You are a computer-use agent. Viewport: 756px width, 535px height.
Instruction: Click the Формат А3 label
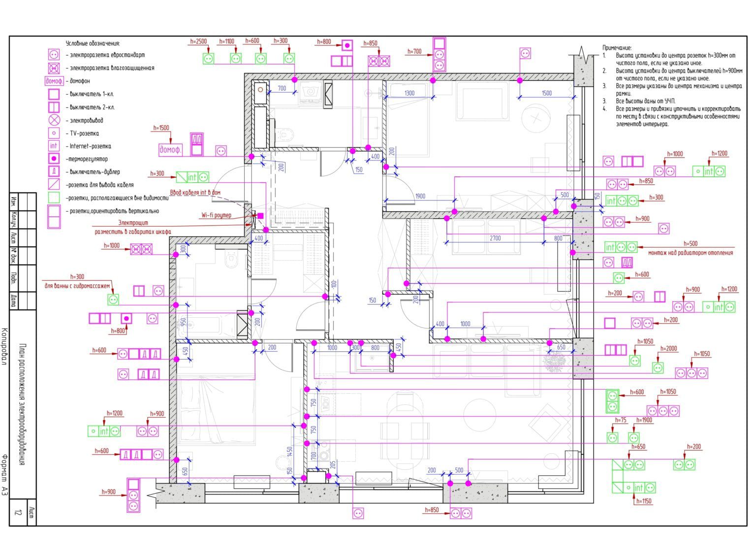tap(4, 474)
